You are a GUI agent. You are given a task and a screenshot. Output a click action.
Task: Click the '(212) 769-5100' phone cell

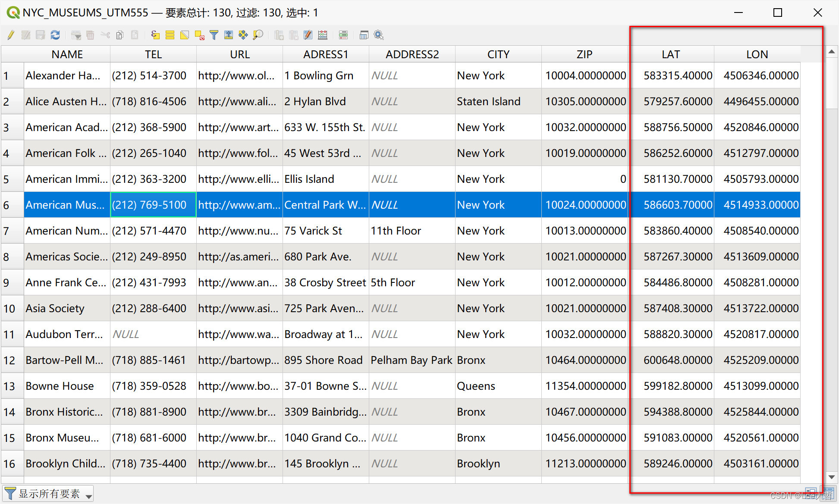(x=153, y=205)
